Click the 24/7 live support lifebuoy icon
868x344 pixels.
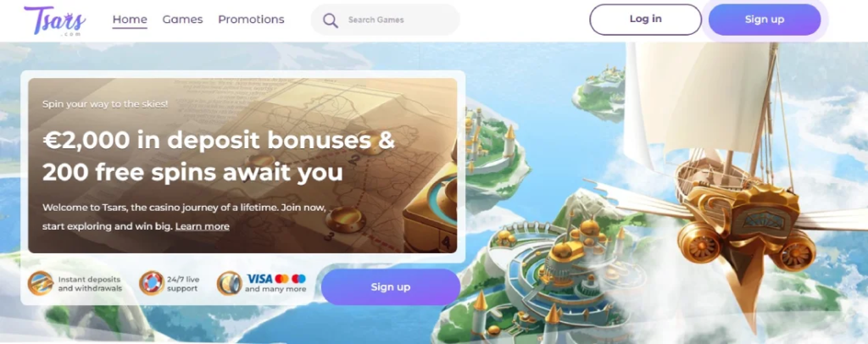coord(151,283)
